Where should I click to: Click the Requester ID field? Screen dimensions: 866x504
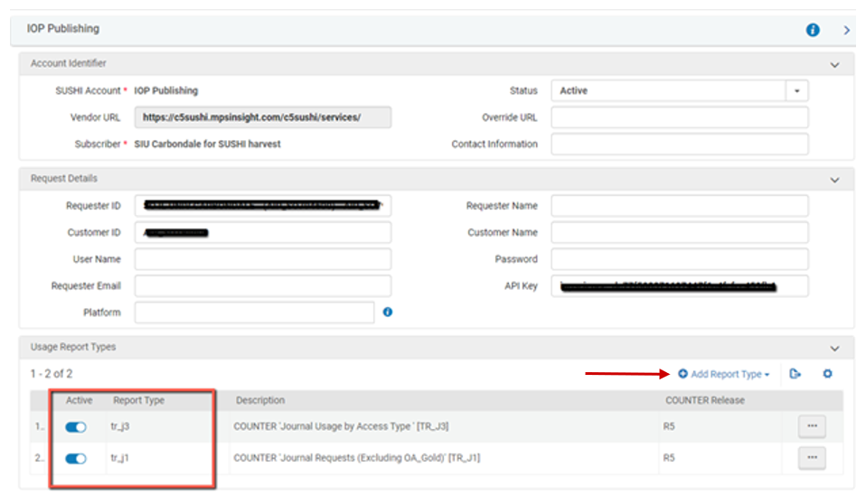point(263,205)
